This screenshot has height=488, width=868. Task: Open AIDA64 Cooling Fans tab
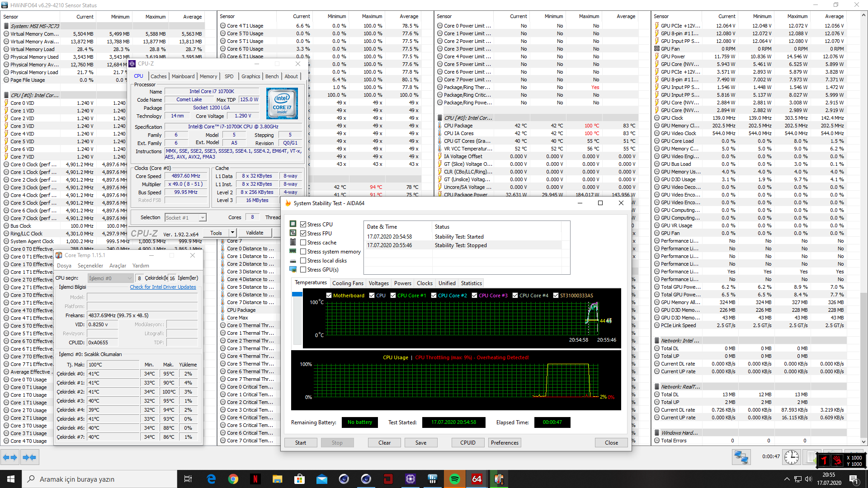tap(348, 283)
